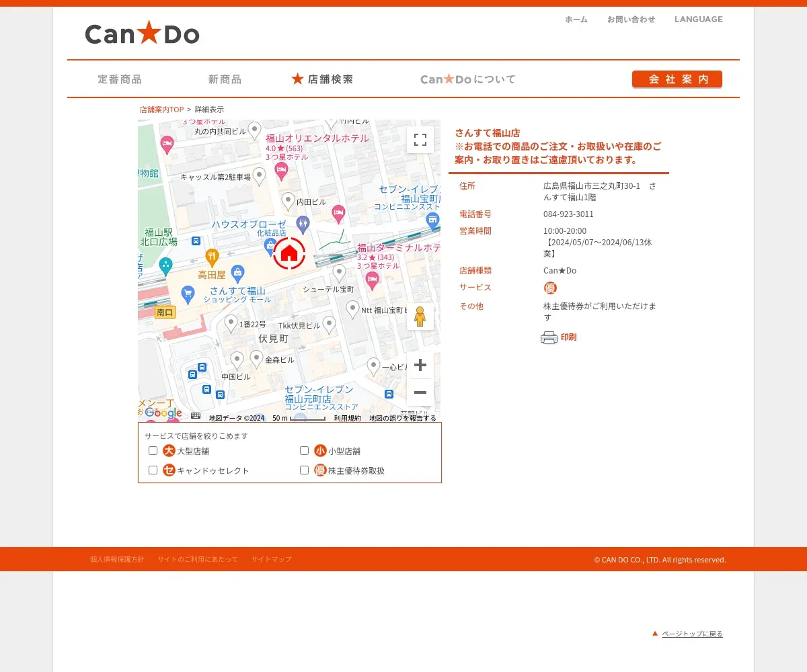The width and height of the screenshot is (807, 672).
Task: Open the 新商品 menu
Action: [x=225, y=79]
